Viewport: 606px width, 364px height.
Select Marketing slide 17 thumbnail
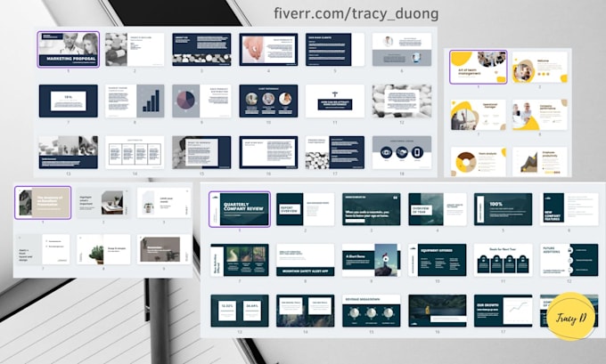pos(335,152)
